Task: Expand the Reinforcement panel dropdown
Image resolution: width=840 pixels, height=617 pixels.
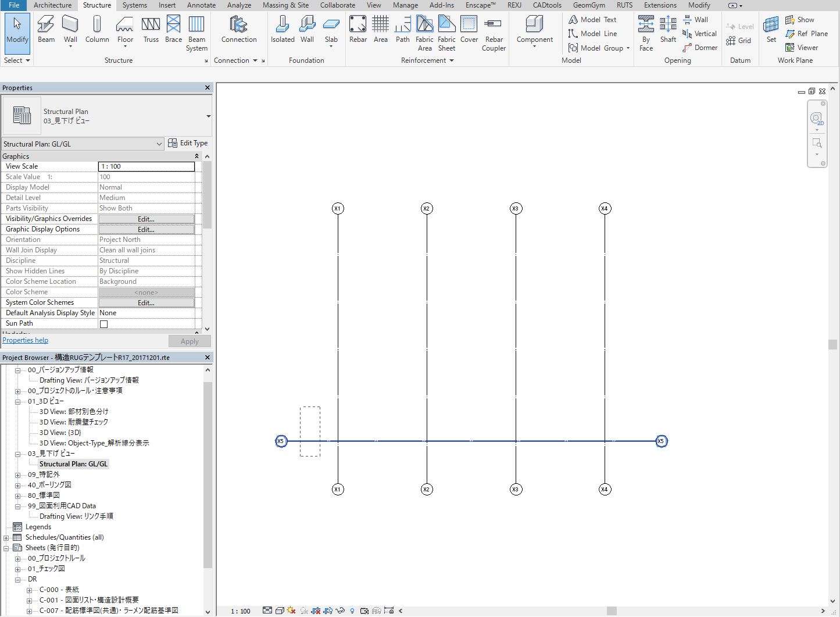Action: [427, 60]
